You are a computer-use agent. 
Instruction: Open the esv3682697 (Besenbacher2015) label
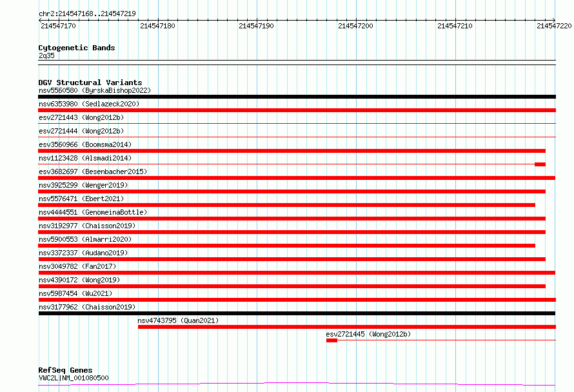point(93,171)
